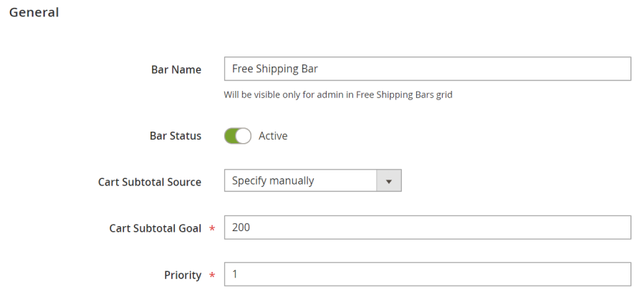Click the Bar Status field label
Image resolution: width=644 pixels, height=302 pixels.
176,136
